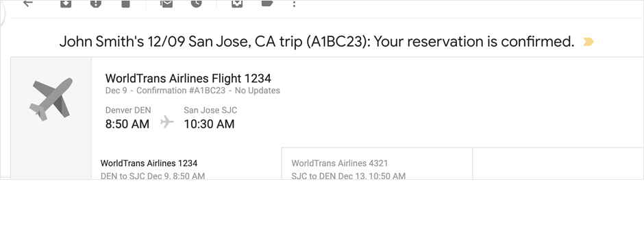Image resolution: width=644 pixels, height=247 pixels.
Task: Mark this email as unread
Action: pos(166,3)
